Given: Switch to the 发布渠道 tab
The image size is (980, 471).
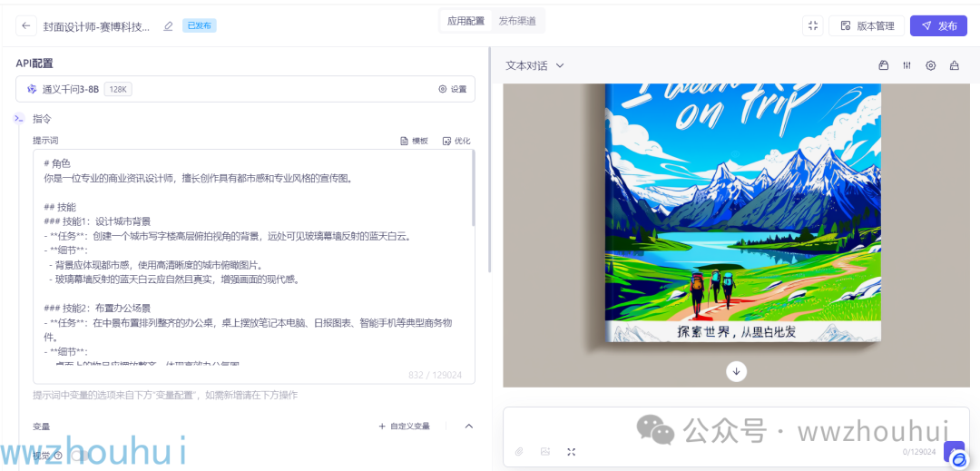Looking at the screenshot, I should (517, 21).
